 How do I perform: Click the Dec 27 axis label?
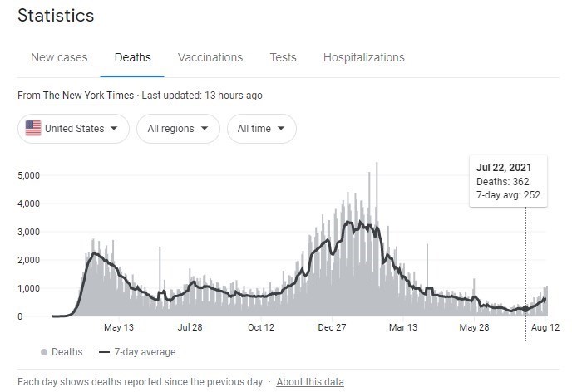(x=332, y=327)
